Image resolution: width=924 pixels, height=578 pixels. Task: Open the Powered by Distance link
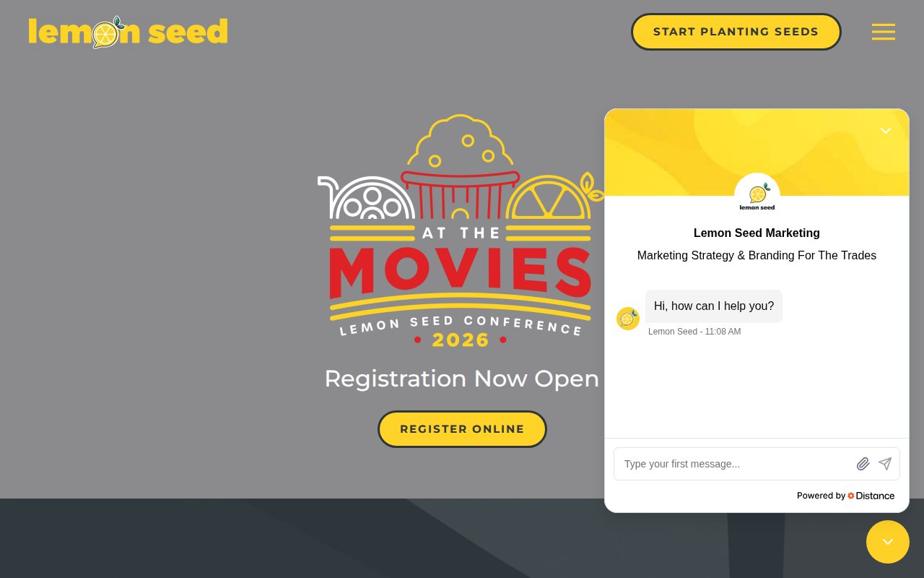(845, 496)
